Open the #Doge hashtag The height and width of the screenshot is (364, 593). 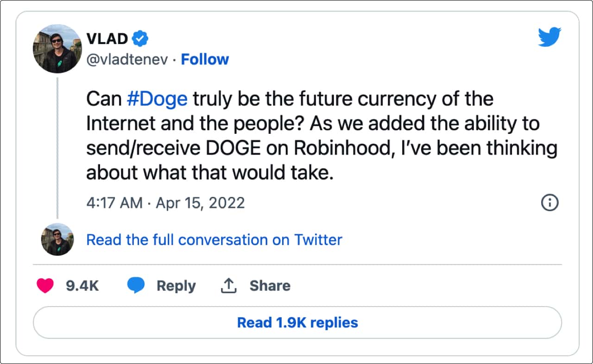click(157, 98)
